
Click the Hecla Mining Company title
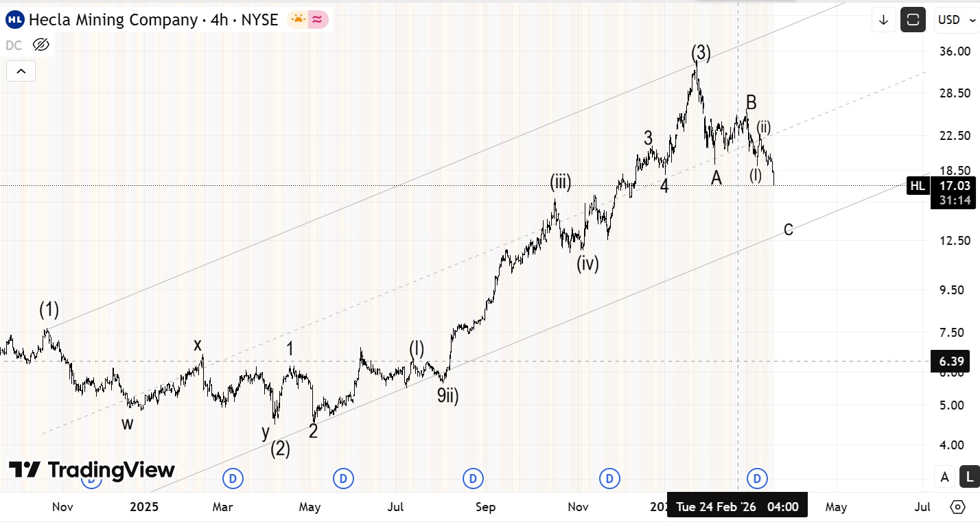(113, 20)
